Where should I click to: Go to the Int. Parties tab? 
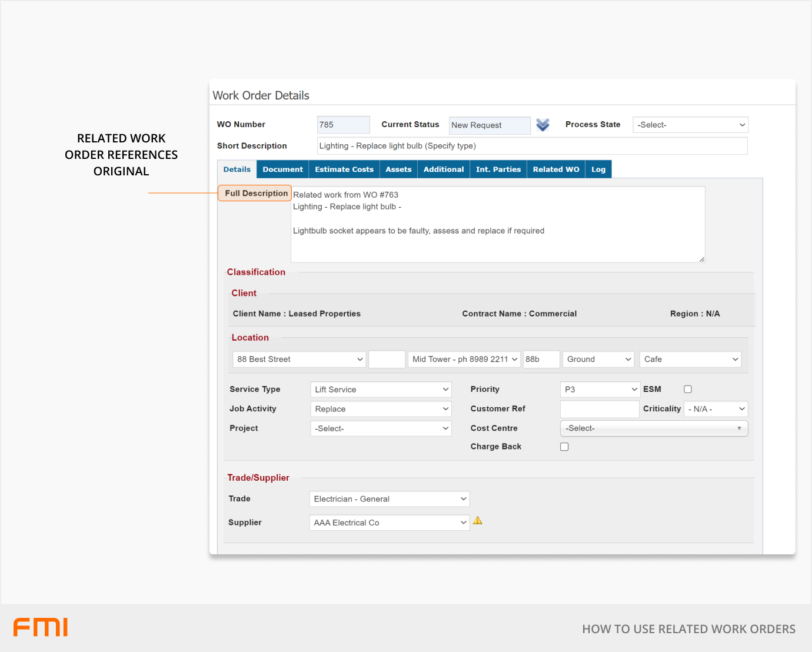[498, 169]
